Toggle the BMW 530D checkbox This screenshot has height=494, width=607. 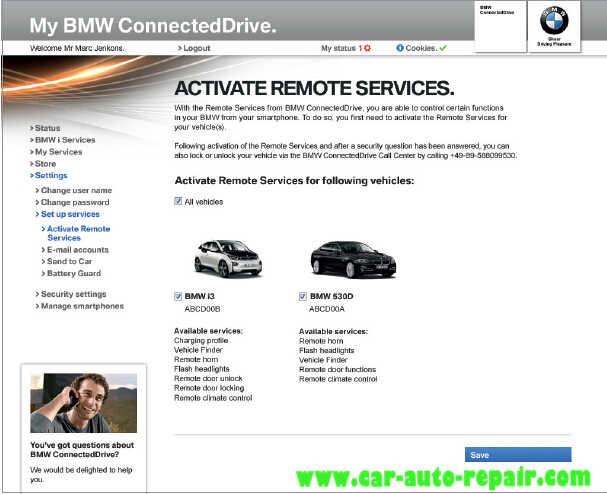[x=303, y=296]
